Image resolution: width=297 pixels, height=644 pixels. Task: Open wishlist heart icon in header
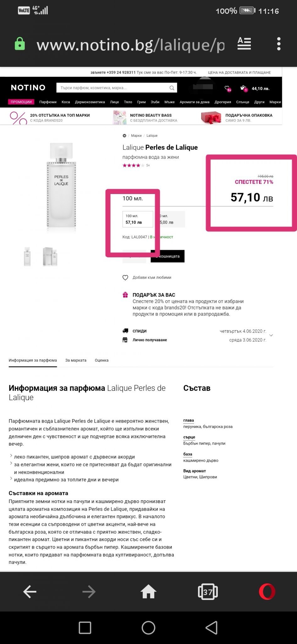[x=228, y=89]
